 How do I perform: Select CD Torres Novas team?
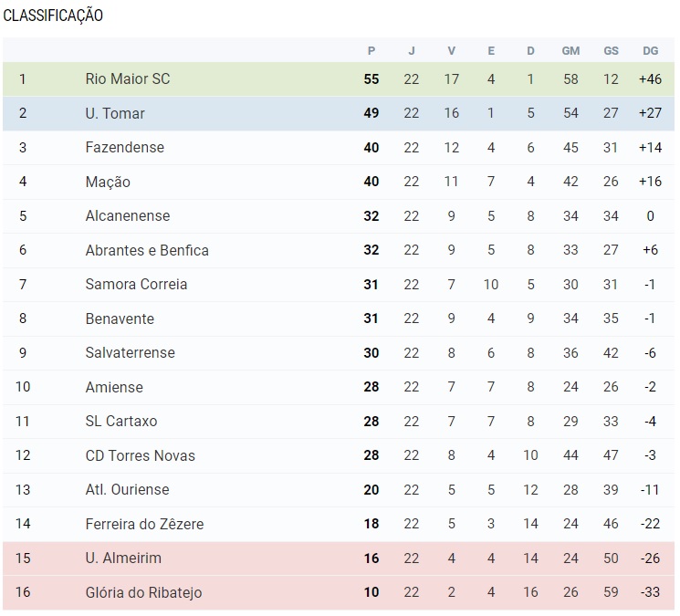(141, 456)
